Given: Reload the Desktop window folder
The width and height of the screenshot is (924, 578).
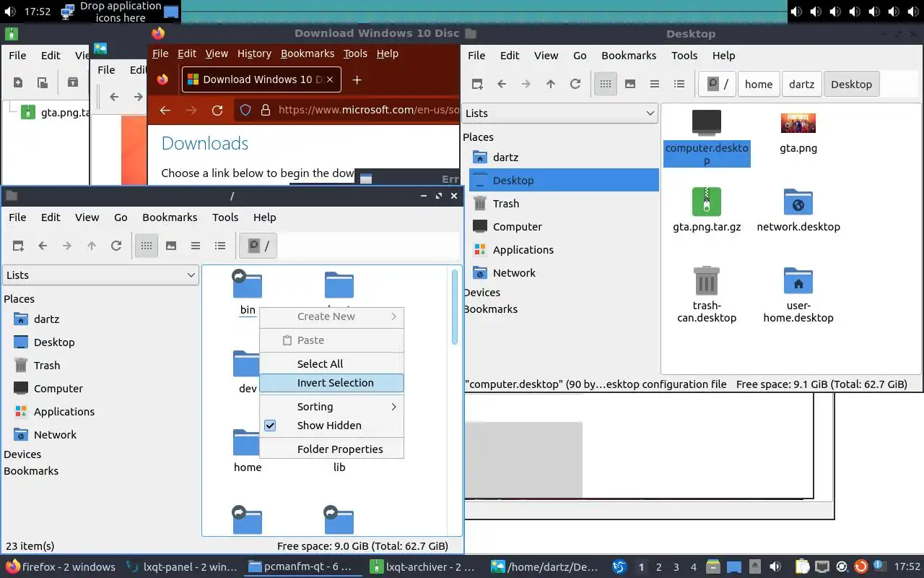Looking at the screenshot, I should [x=575, y=84].
